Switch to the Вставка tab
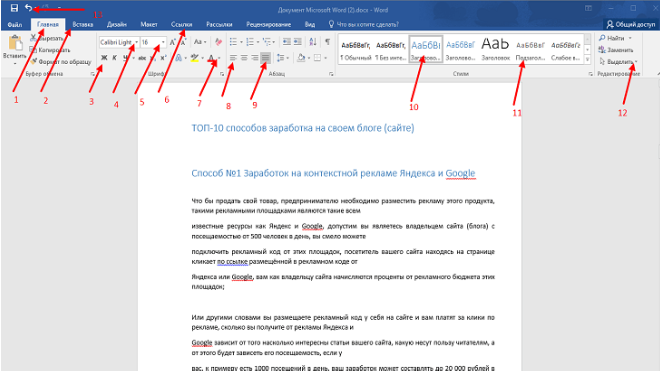 point(82,24)
